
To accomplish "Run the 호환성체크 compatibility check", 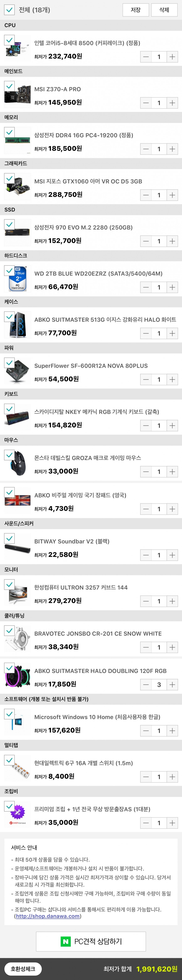I will point(23,969).
